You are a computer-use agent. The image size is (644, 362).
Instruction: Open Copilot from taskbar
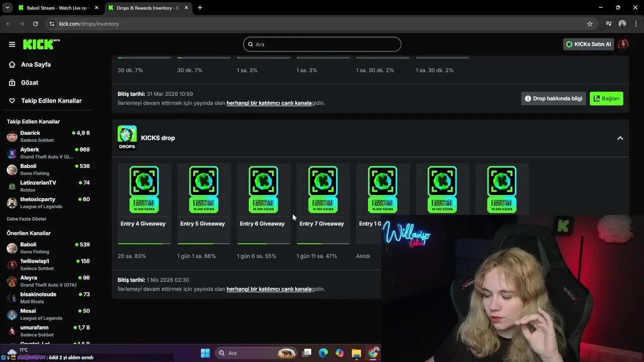coord(340,353)
